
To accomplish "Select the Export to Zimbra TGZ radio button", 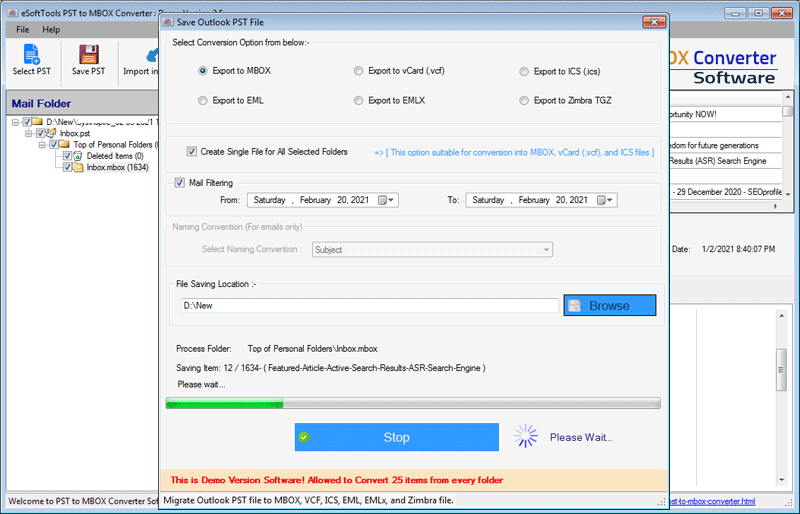I will click(524, 101).
